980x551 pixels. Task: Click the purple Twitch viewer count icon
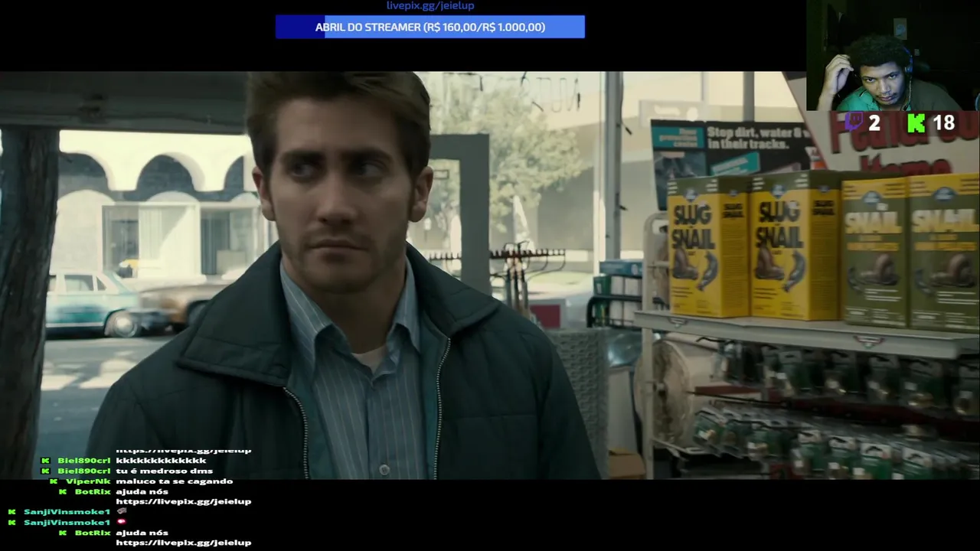pyautogui.click(x=854, y=122)
